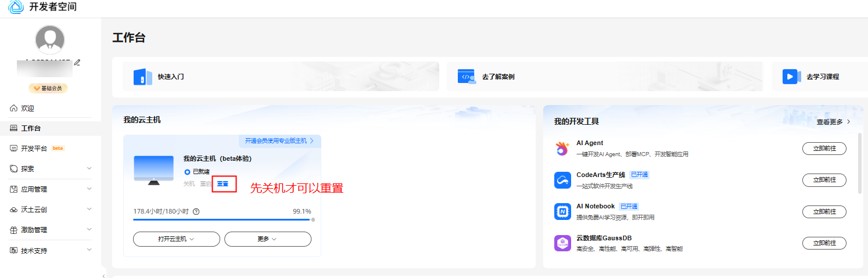Expand the 技术支持 sidebar menu
The image size is (868, 278).
pos(51,251)
